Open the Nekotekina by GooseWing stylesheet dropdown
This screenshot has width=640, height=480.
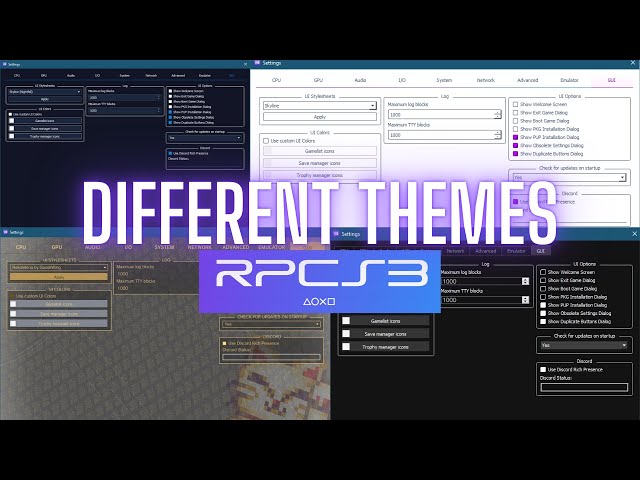[x=59, y=267]
